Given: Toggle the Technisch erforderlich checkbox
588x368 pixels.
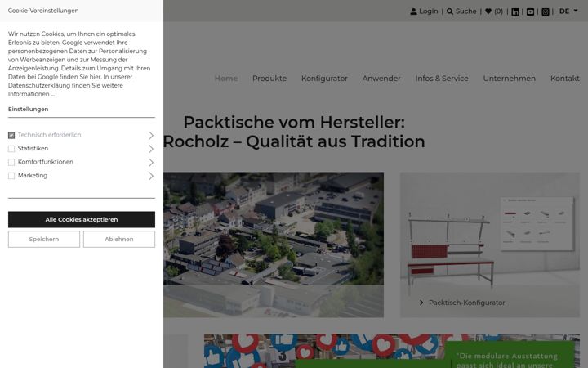Looking at the screenshot, I should click(x=11, y=135).
